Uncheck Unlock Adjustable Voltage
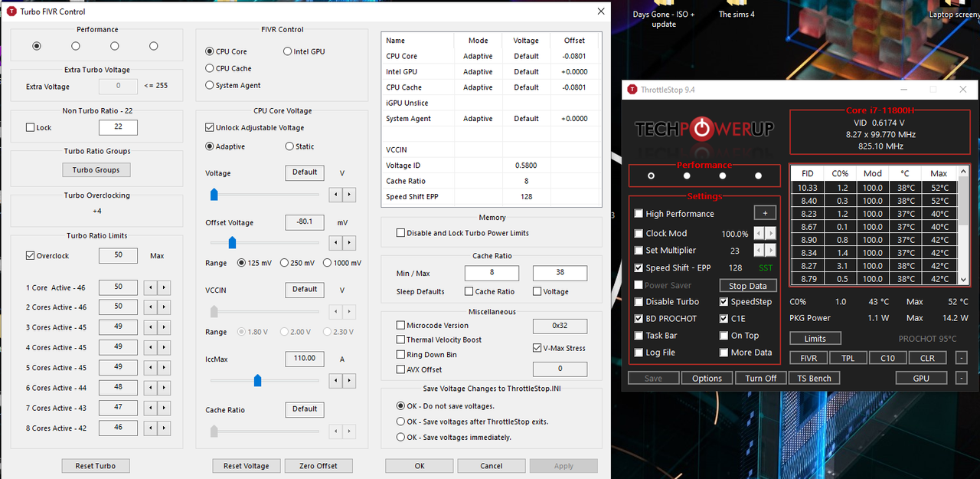Viewport: 980px width, 479px height. tap(210, 127)
